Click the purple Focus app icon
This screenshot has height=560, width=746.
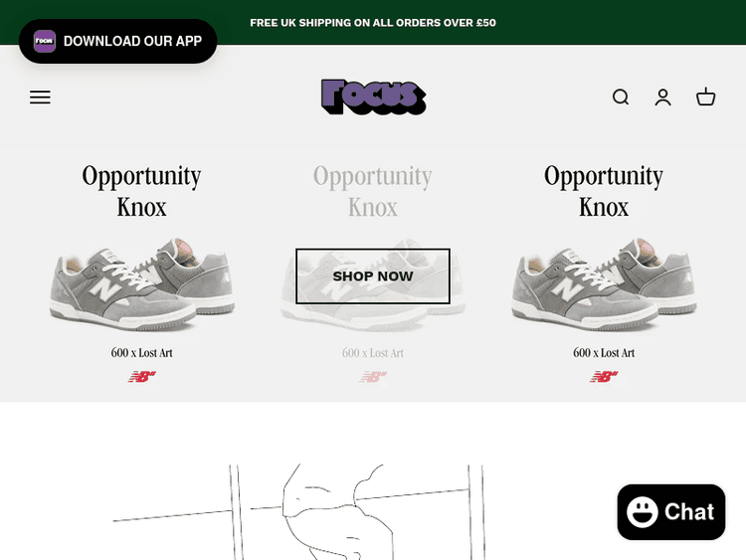[x=45, y=41]
